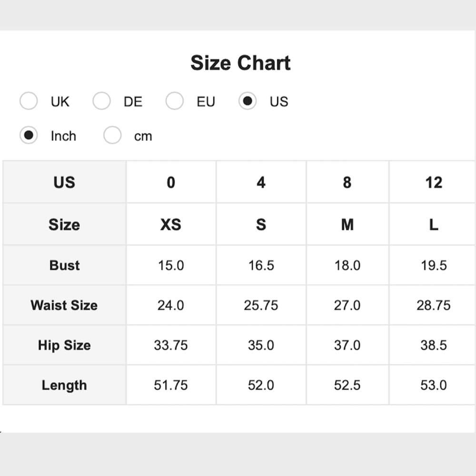Select the UK size radio button

click(x=29, y=101)
